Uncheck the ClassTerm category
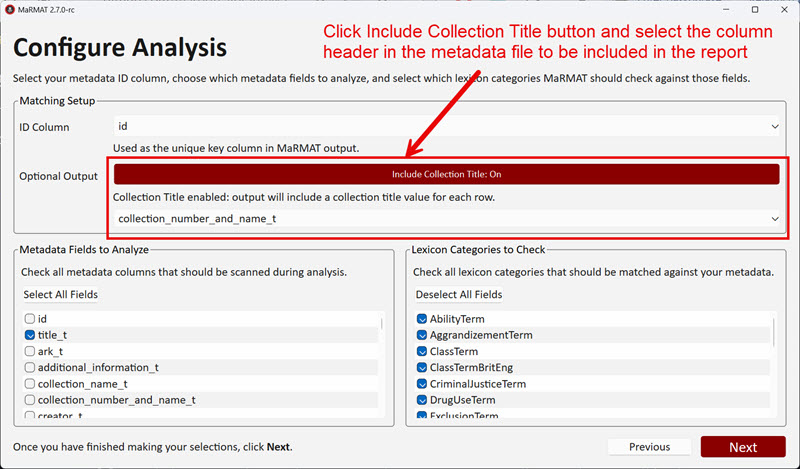This screenshot has width=800, height=469. 421,352
